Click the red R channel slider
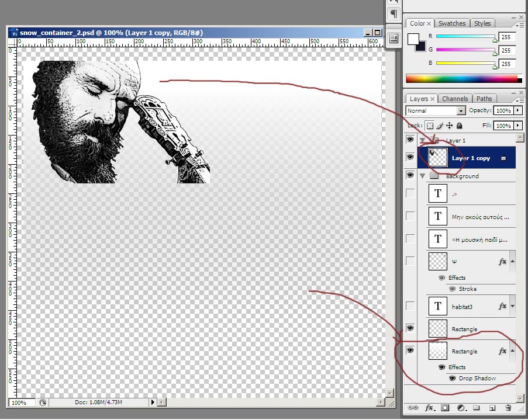The image size is (528, 420). pos(465,37)
